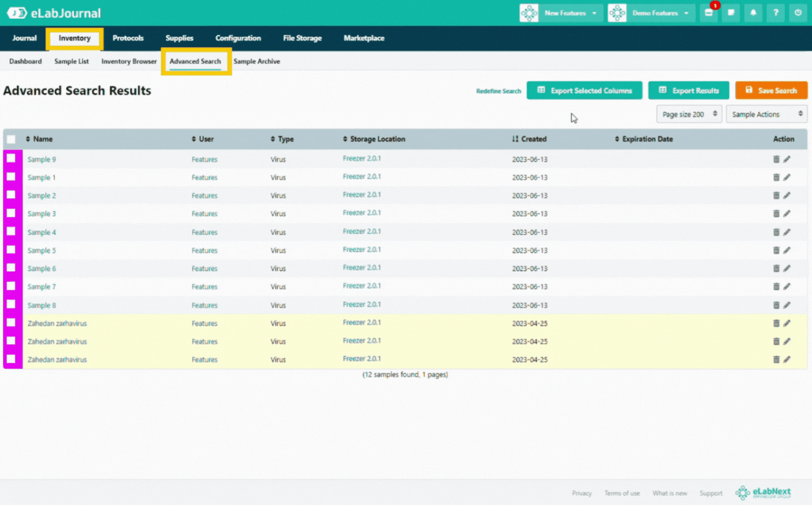This screenshot has width=812, height=505.
Task: Switch to the Sample List tab
Action: (x=71, y=61)
